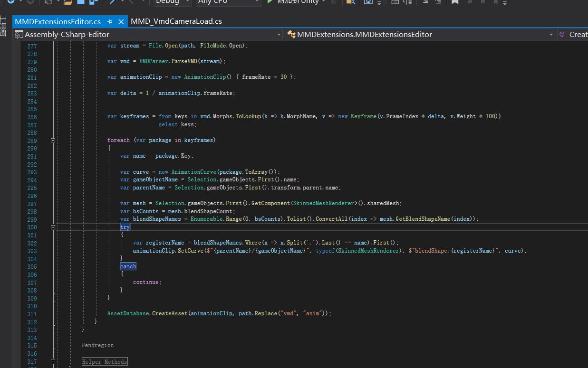Click the AssetDatabase identifier

pyautogui.click(x=128, y=314)
